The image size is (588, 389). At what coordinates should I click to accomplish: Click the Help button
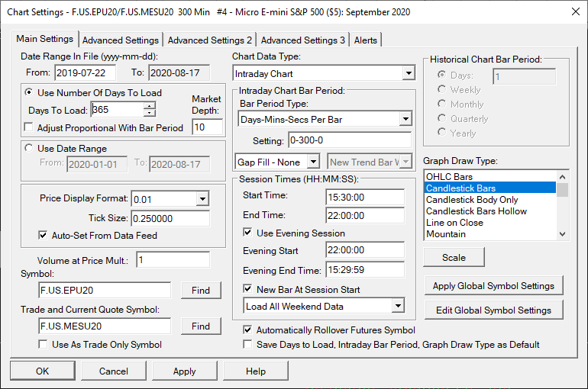256,371
